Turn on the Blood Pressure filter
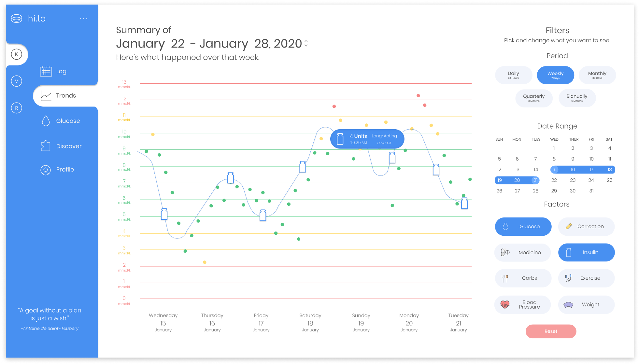 pyautogui.click(x=523, y=304)
